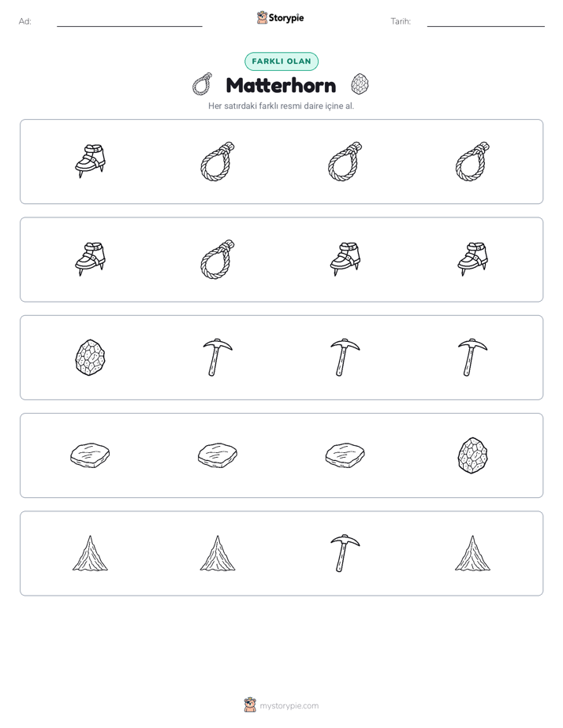This screenshot has height=728, width=563.
Task: Click the Storypie bear logo at top
Action: (262, 17)
